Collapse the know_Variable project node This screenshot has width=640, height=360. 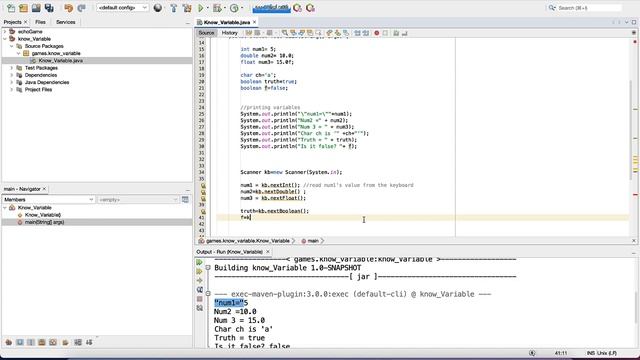(x=5, y=39)
